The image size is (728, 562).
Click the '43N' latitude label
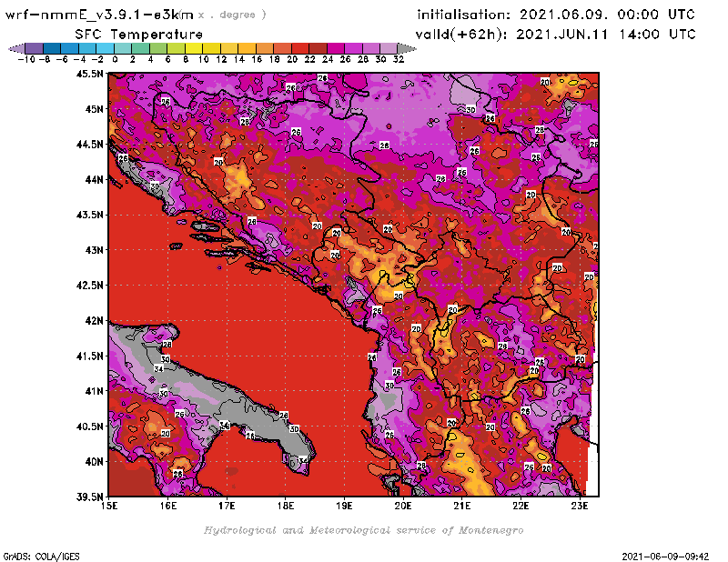coord(94,250)
